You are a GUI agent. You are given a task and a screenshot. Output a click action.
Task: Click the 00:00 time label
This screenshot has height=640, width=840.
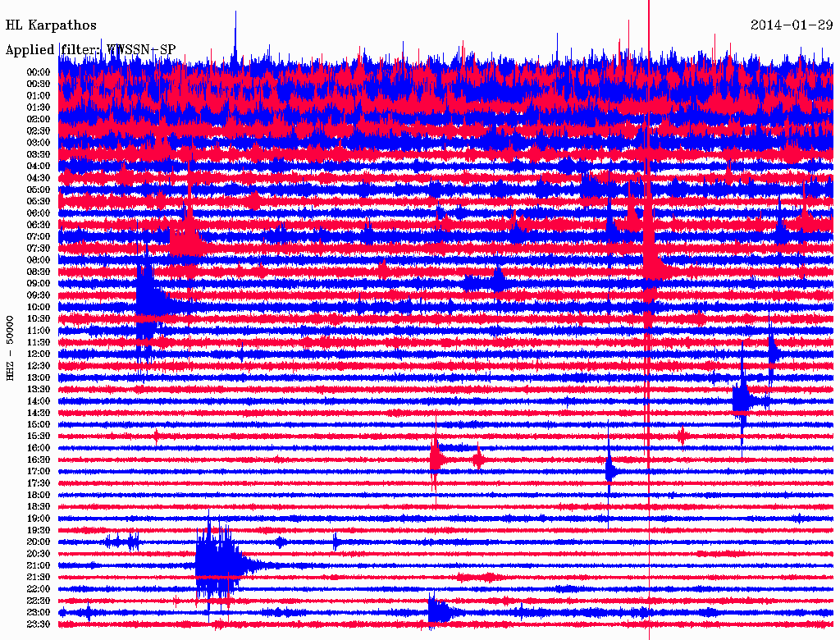[x=39, y=72]
